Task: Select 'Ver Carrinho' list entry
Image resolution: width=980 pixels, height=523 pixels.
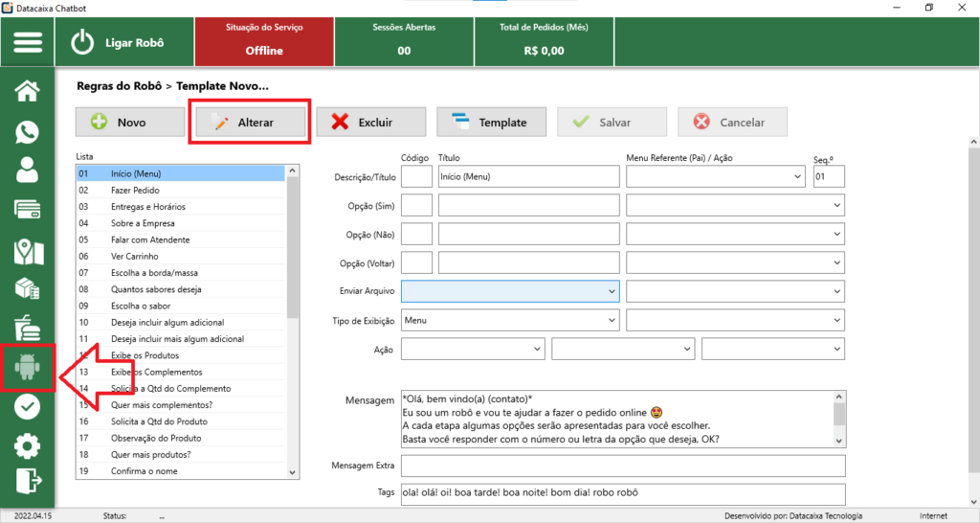Action: tap(135, 257)
